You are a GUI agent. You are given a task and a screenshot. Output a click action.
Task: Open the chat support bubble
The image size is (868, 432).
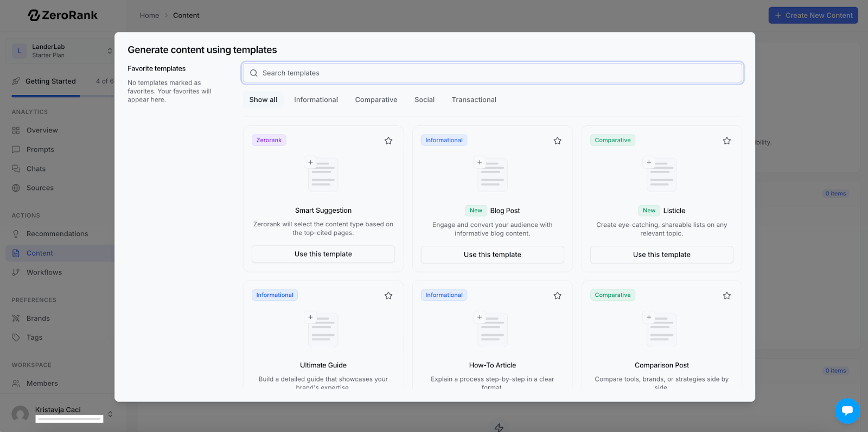click(847, 411)
